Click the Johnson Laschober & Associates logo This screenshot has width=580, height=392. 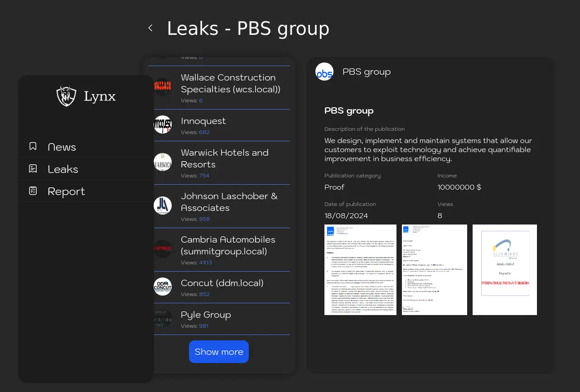[x=163, y=206]
